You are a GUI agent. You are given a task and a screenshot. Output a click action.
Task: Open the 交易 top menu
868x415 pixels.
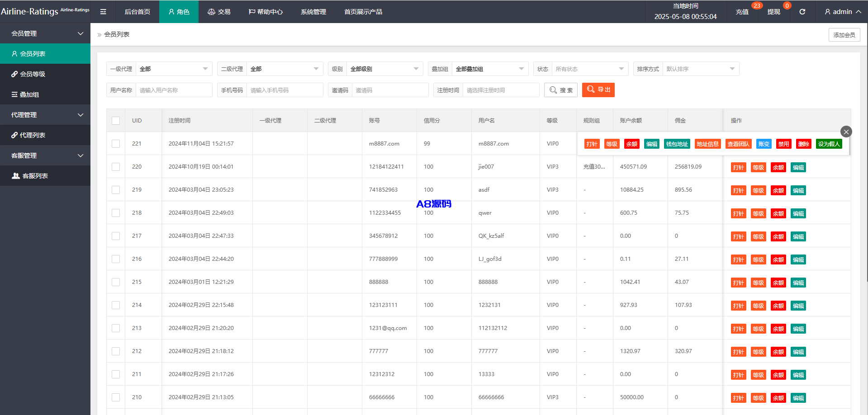[219, 12]
